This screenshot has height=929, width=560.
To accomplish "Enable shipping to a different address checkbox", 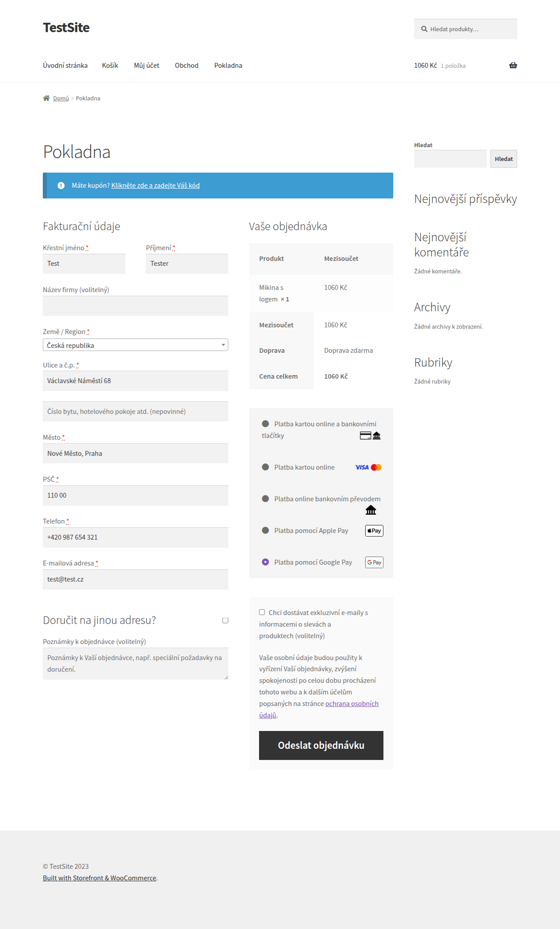I will (225, 620).
